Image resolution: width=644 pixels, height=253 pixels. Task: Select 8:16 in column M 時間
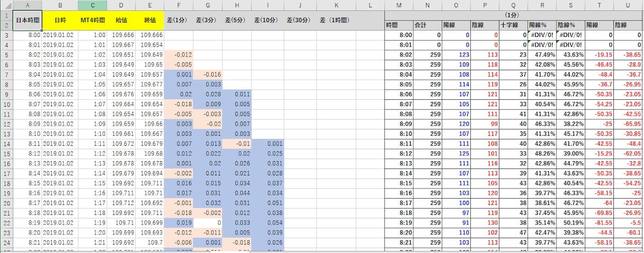399,193
